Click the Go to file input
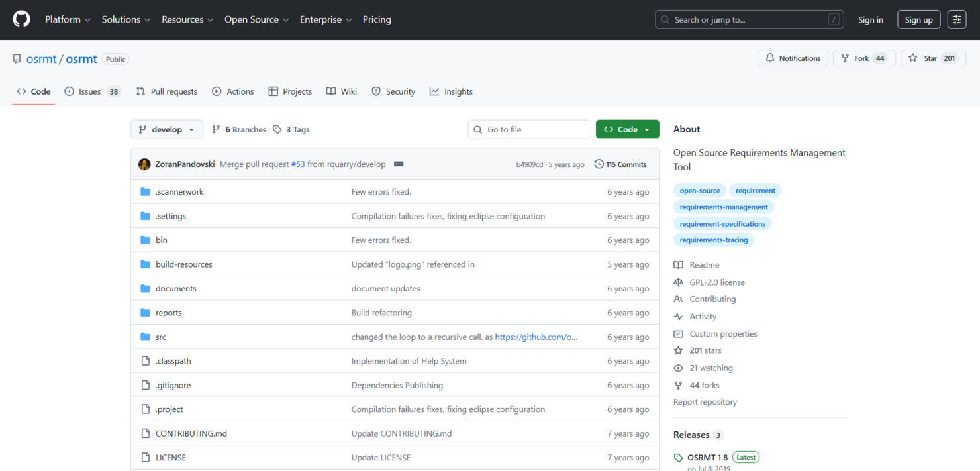Viewport: 980px width, 471px height. pos(529,130)
